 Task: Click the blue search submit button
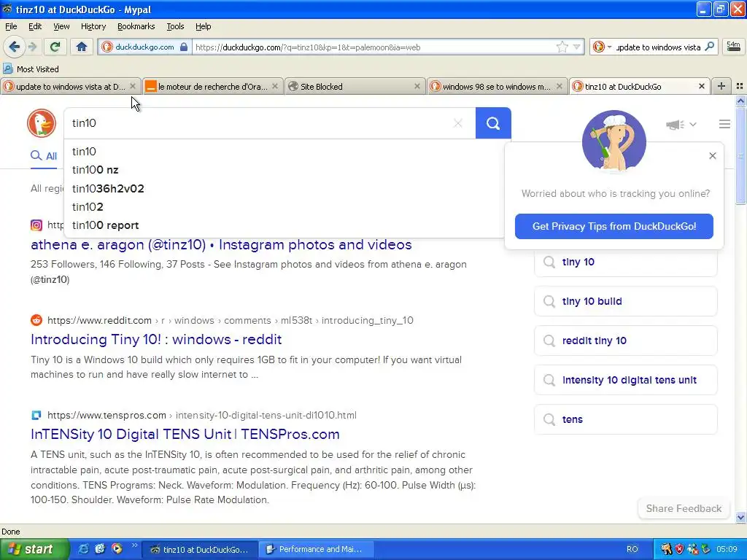tap(493, 123)
